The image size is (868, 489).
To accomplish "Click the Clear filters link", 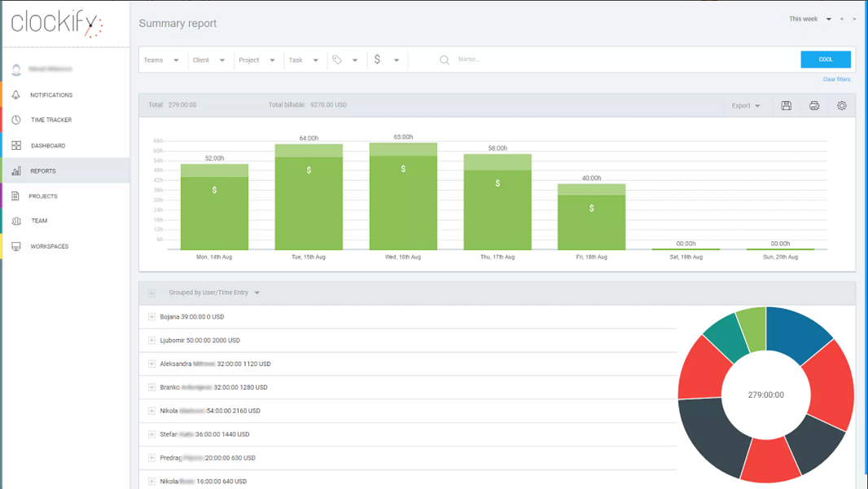I will point(836,79).
